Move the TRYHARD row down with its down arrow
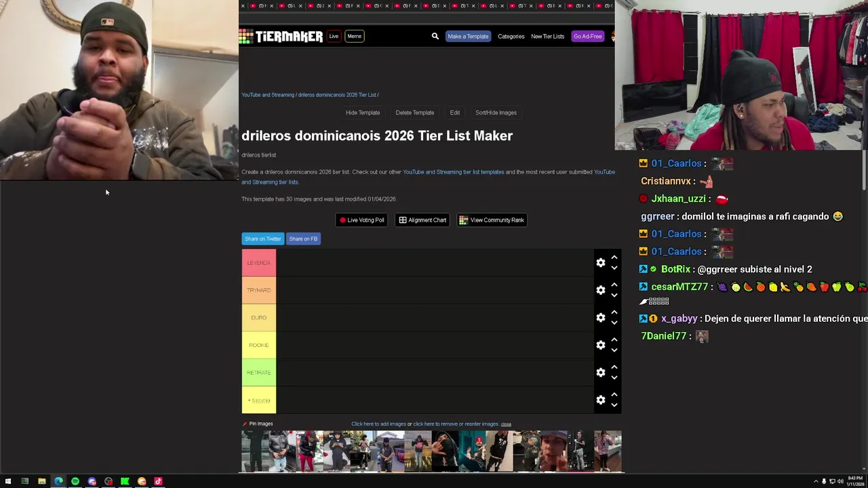The height and width of the screenshot is (488, 868). tap(614, 296)
